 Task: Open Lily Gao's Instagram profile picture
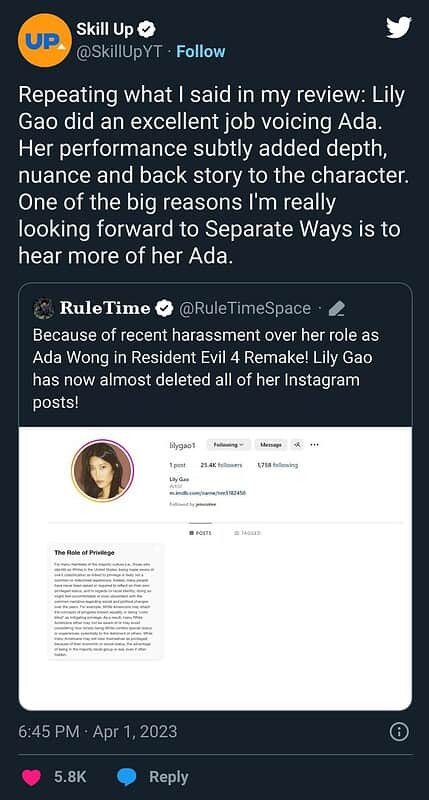(x=103, y=471)
